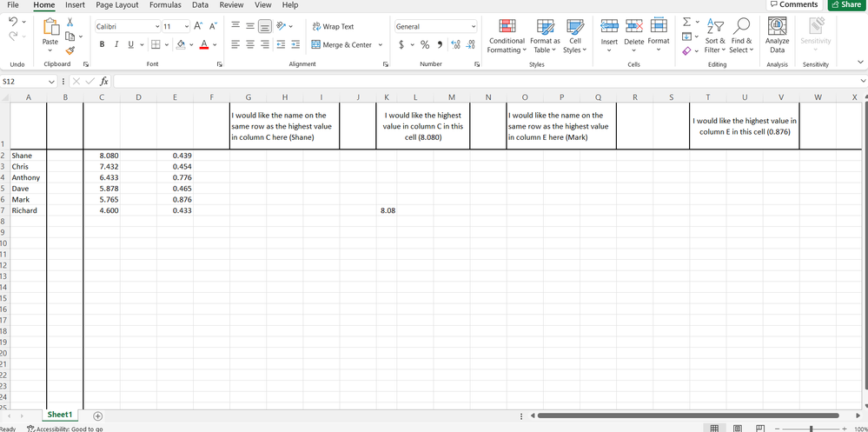Set Middle Align for cells

(250, 26)
